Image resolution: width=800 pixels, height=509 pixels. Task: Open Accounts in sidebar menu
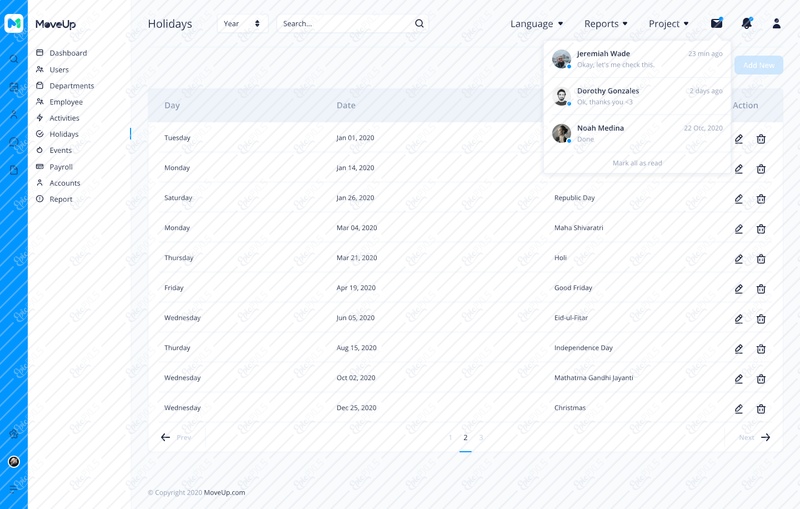click(58, 183)
